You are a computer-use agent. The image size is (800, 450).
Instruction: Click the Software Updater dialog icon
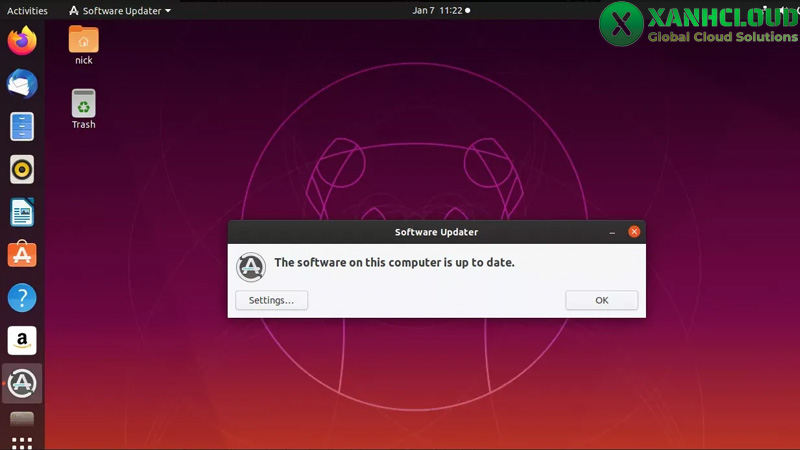click(251, 267)
